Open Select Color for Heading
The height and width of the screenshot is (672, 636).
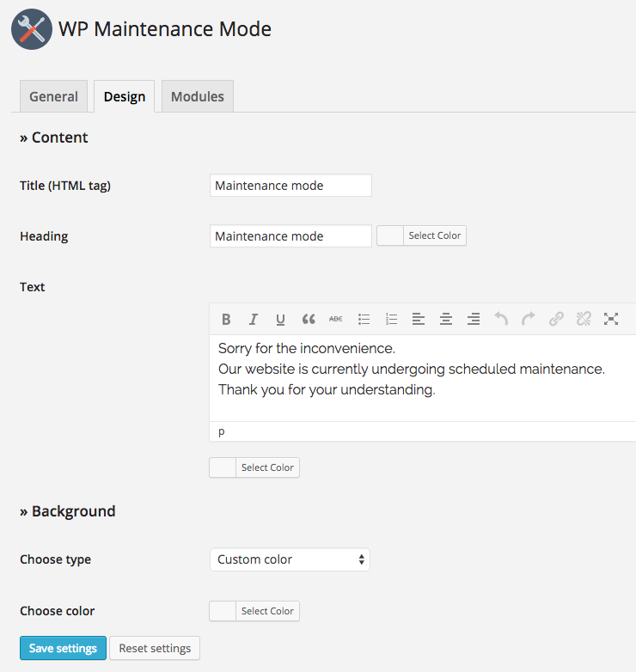[x=435, y=235]
